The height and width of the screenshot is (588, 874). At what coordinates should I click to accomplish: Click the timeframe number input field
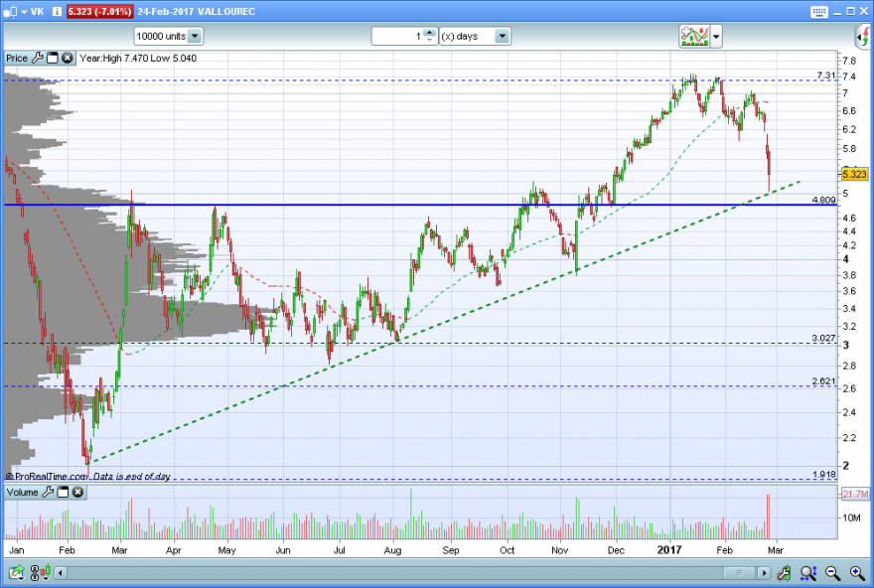point(398,36)
